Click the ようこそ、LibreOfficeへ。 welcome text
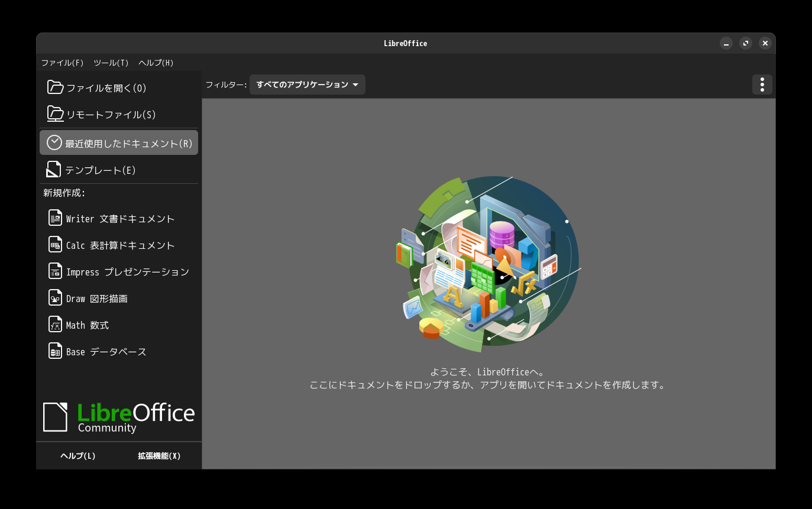Viewport: 812px width, 509px height. coord(488,372)
